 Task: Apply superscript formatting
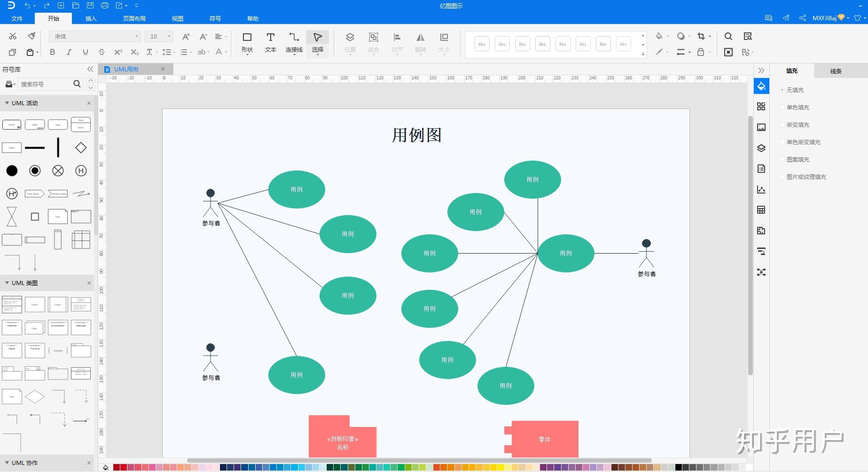118,52
